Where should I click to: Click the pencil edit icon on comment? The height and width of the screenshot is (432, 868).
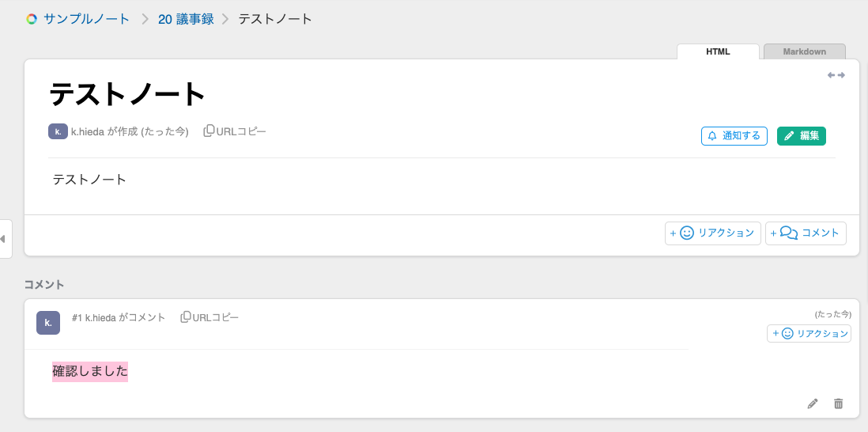813,404
